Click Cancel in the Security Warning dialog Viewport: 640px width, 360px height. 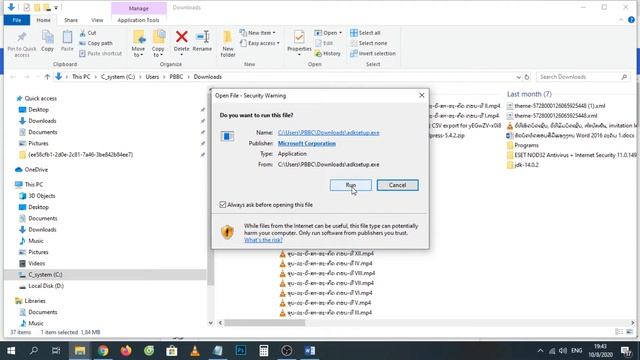point(397,185)
